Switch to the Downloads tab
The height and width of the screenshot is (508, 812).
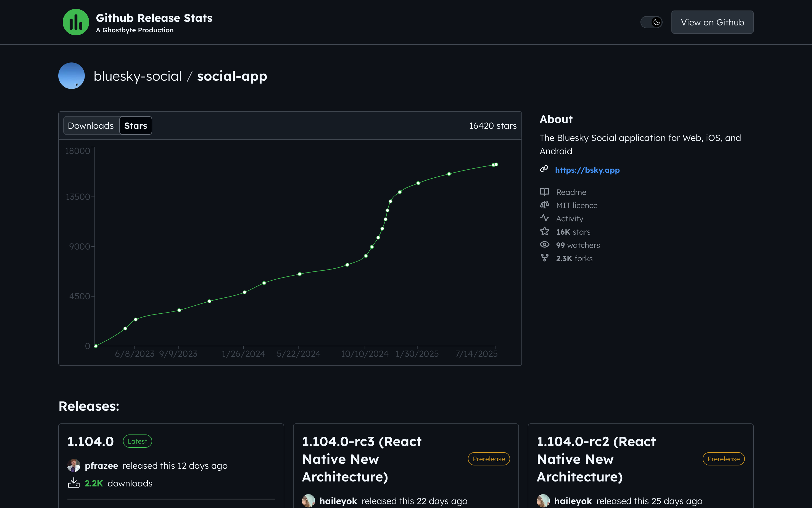[x=91, y=126]
